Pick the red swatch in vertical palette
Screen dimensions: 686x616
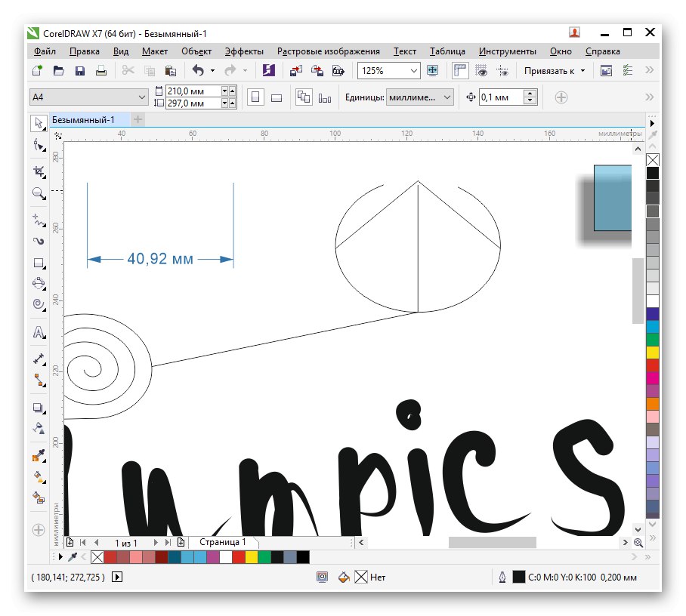[x=653, y=365]
